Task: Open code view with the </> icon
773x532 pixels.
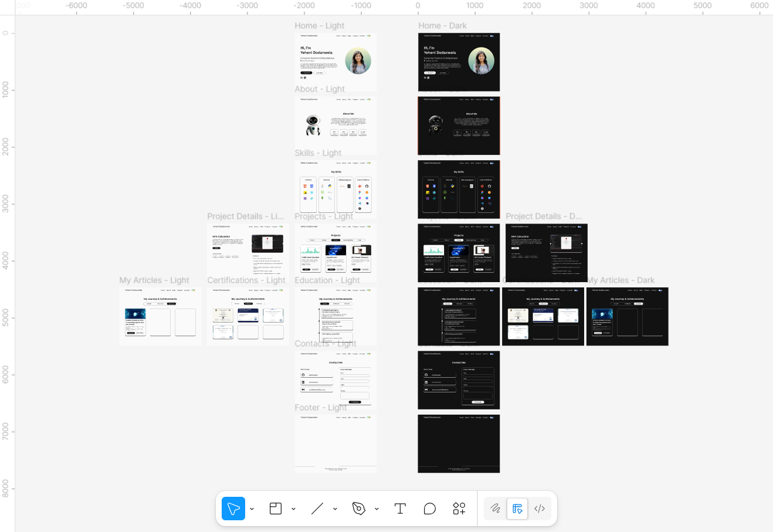Action: pyautogui.click(x=540, y=509)
